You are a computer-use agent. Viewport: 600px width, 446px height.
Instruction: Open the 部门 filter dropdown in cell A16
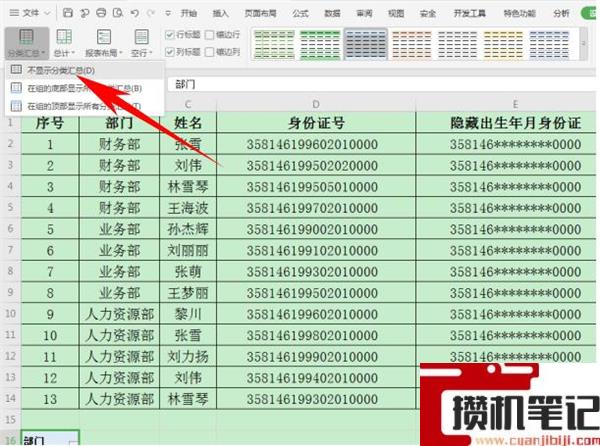point(74,441)
